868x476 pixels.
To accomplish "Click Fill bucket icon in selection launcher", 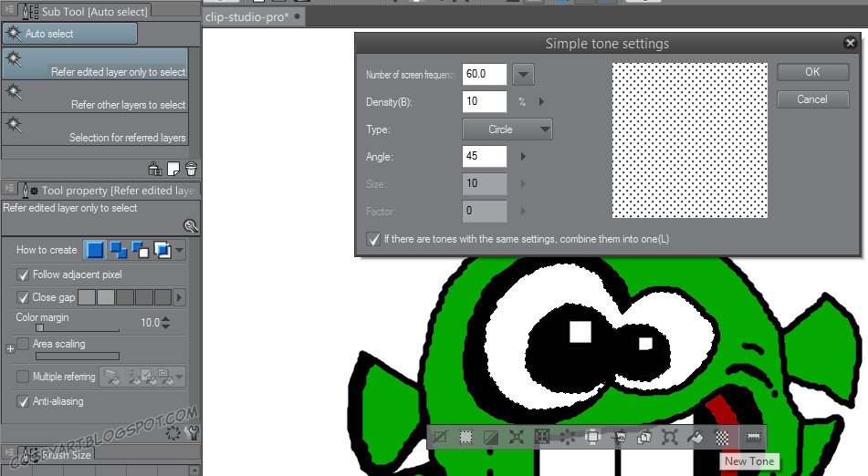I will click(695, 438).
